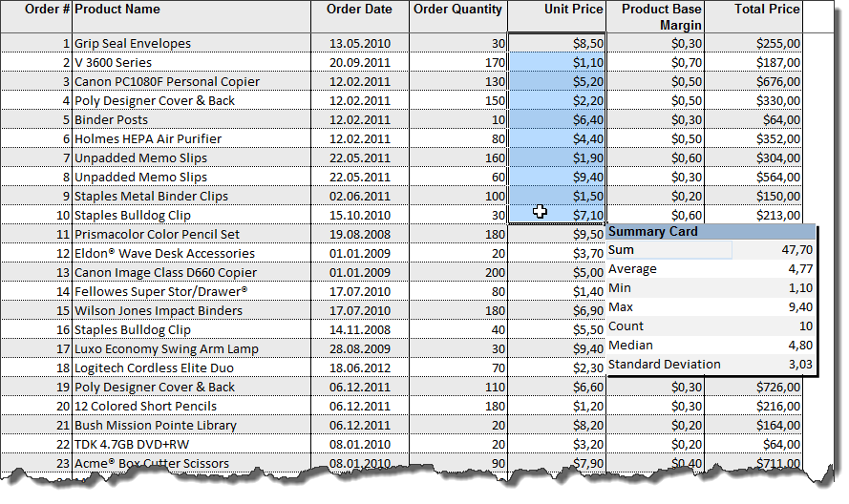
Task: Select the order date 28.08.2009 cell
Action: 360,348
